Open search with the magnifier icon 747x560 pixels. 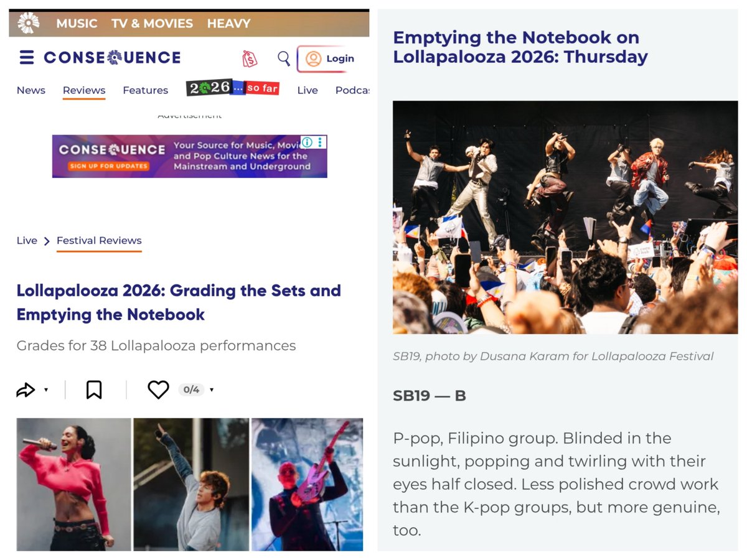pyautogui.click(x=284, y=58)
